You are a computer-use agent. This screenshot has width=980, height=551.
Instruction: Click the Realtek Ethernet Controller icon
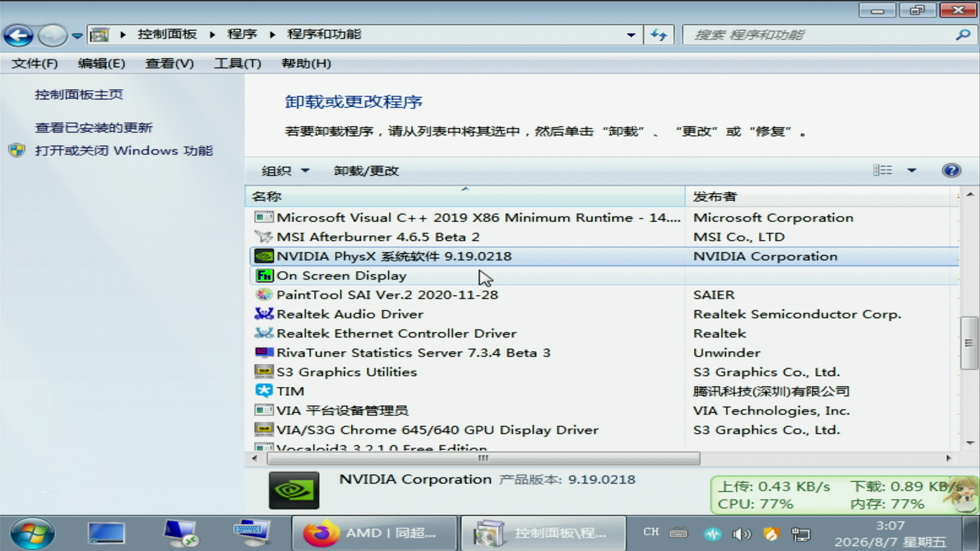[264, 333]
